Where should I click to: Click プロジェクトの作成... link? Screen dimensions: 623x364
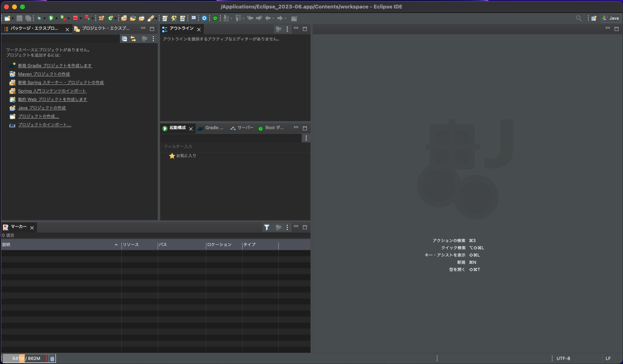[x=38, y=116]
